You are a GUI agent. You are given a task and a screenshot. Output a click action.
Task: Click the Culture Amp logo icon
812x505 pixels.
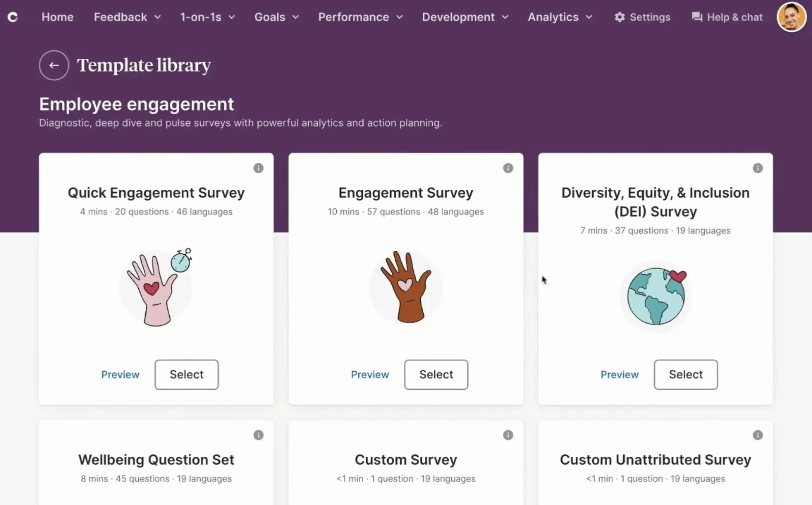[13, 17]
